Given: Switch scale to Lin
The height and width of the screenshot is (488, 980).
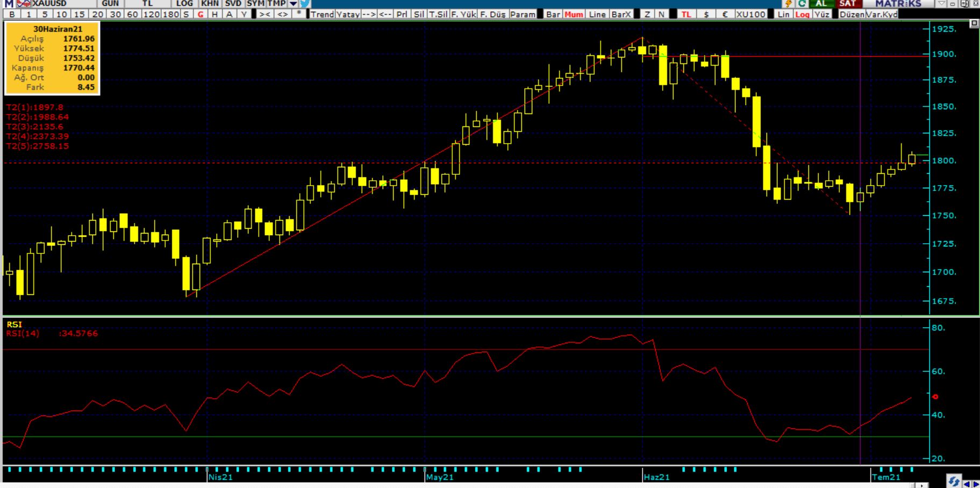Looking at the screenshot, I should tap(783, 15).
